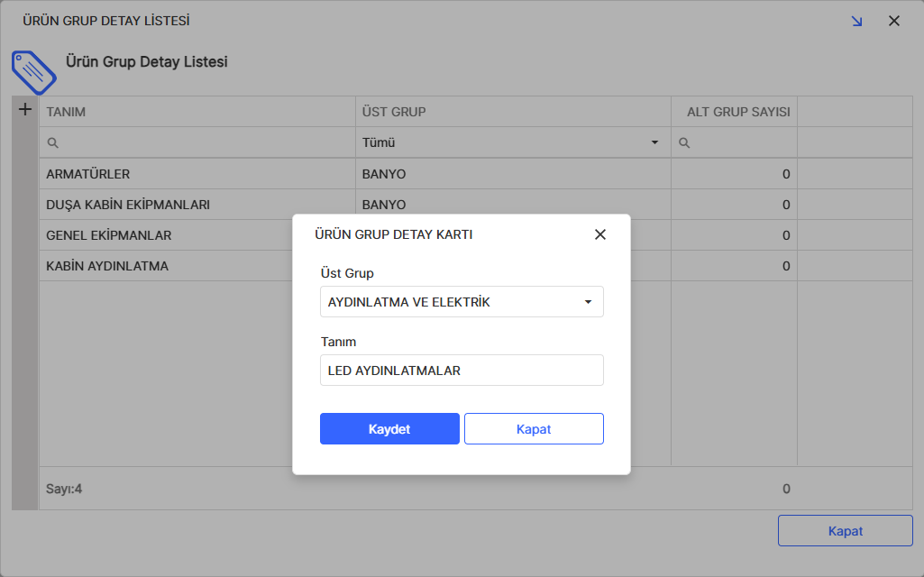Click the blue diagonal arrow icon
This screenshot has height=577, width=924.
click(856, 21)
